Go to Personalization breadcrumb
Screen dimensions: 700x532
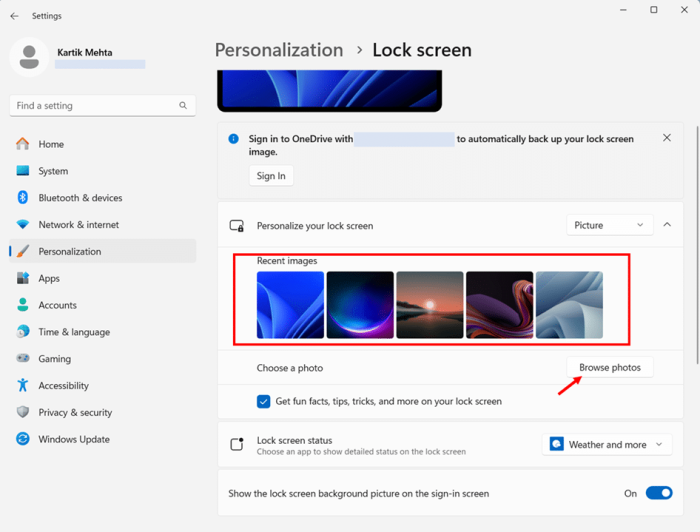[x=279, y=50]
